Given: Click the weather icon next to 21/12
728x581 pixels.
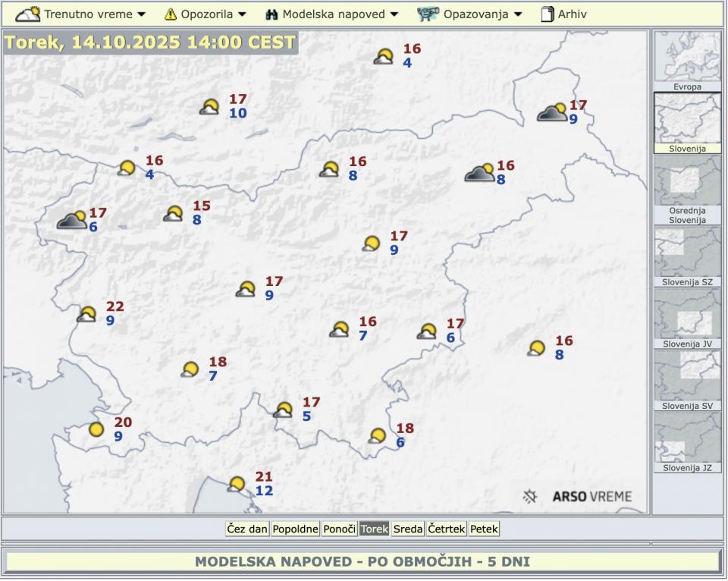Looking at the screenshot, I should 237,484.
